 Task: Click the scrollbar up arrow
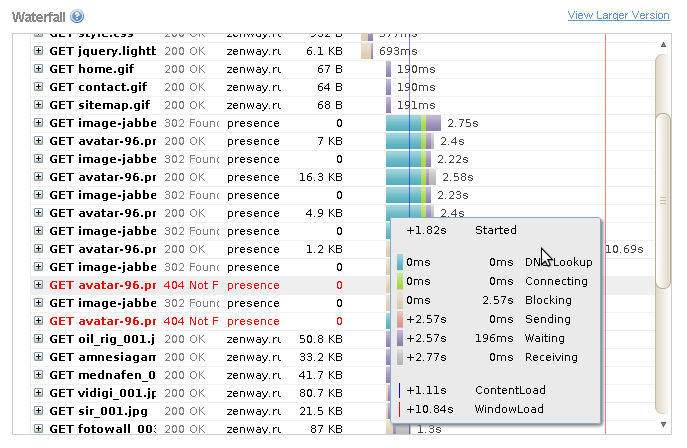pyautogui.click(x=663, y=44)
